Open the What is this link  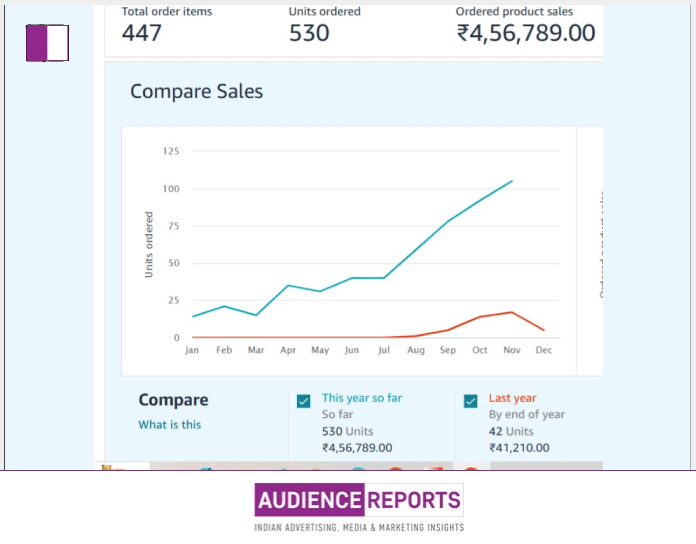click(169, 425)
